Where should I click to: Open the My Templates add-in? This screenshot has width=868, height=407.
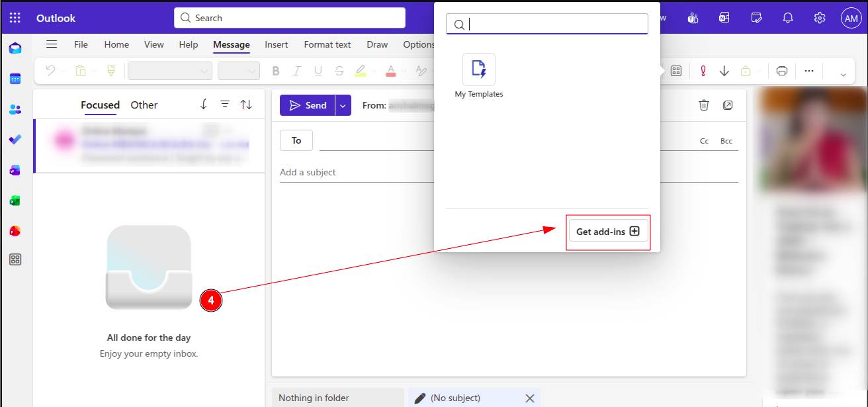tap(478, 70)
